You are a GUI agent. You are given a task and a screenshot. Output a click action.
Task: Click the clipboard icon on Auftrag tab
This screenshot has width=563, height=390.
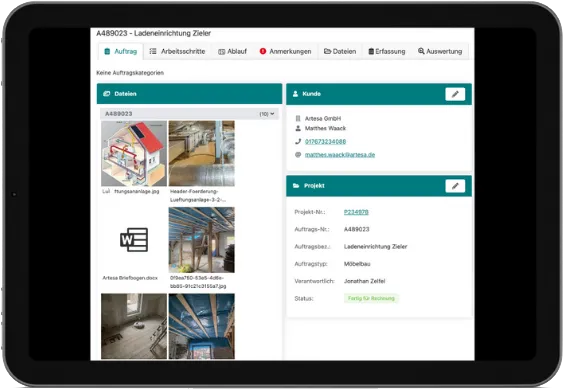(107, 51)
